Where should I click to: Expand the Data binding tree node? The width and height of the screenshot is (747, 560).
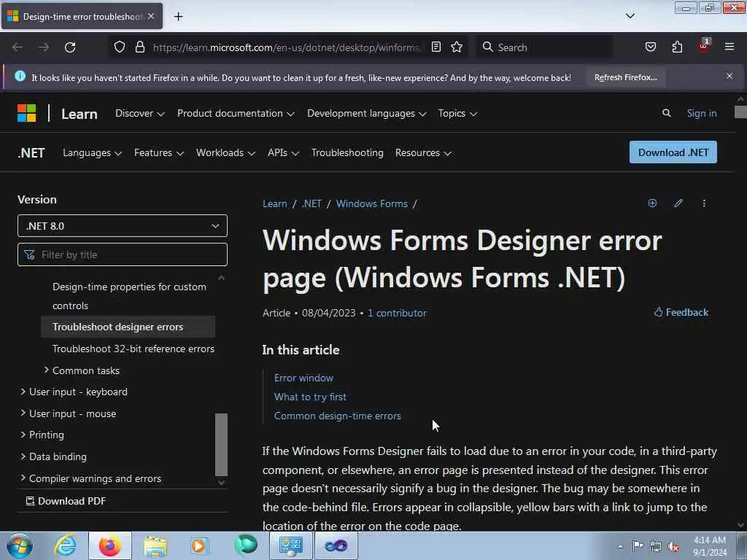(23, 456)
